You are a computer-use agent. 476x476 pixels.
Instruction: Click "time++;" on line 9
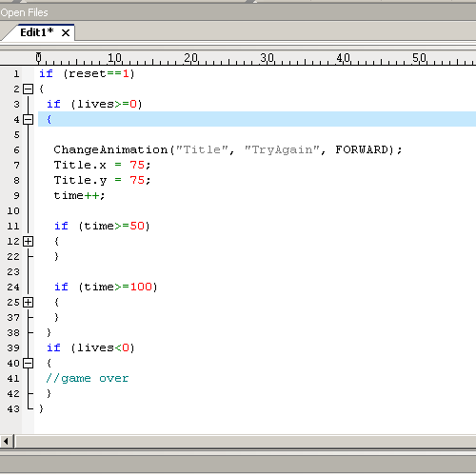pos(79,195)
